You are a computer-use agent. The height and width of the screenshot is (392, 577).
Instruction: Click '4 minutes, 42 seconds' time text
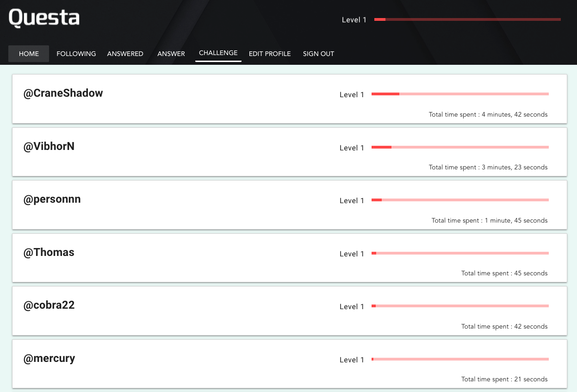click(x=515, y=114)
